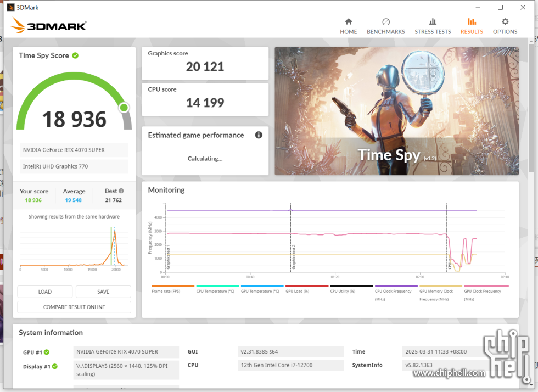The height and width of the screenshot is (392, 538).
Task: Click the Average score 19 548
Action: point(74,200)
